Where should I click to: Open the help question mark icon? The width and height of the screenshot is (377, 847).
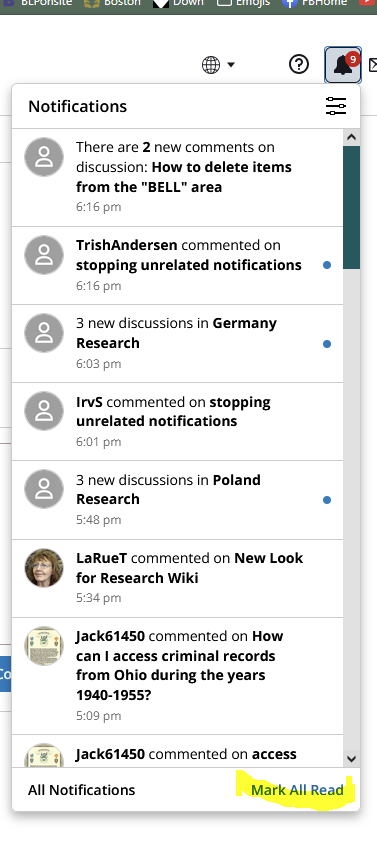tap(299, 65)
